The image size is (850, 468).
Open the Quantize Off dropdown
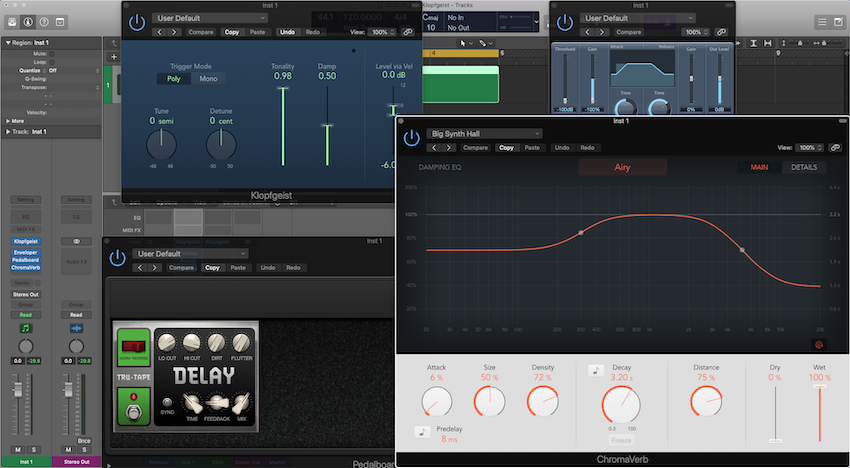point(73,70)
